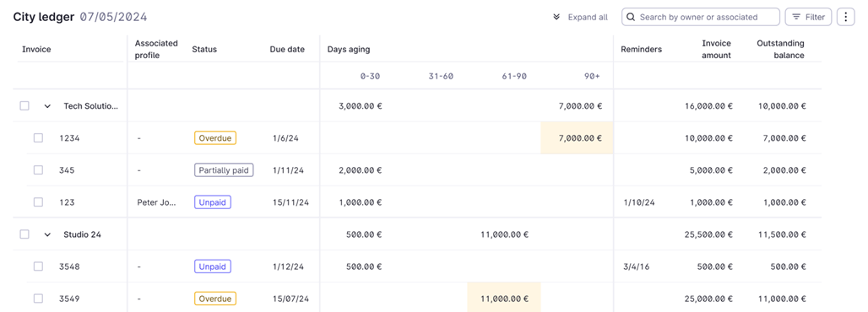Open the Tech Solutions group name
Viewport: 868px width, 312px height.
tap(91, 105)
